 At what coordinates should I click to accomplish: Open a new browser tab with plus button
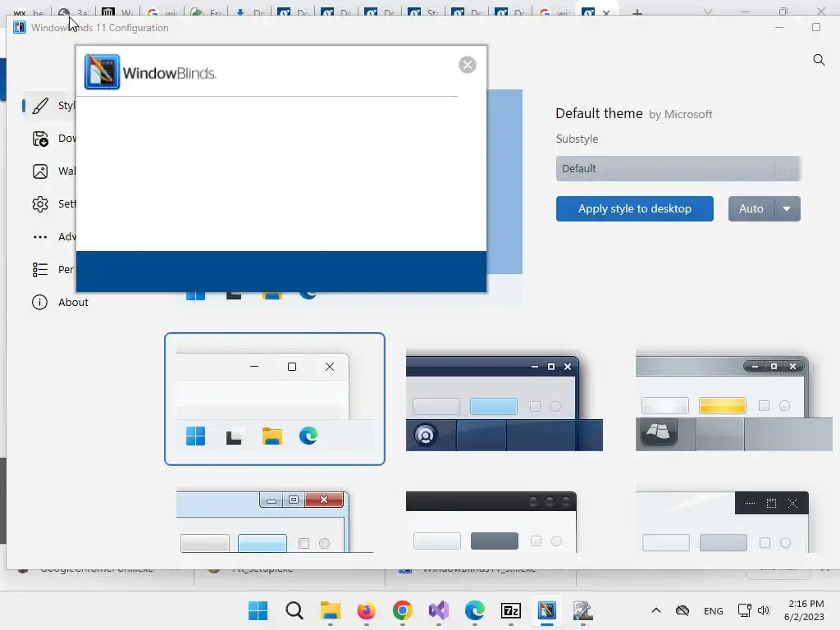[x=637, y=11]
